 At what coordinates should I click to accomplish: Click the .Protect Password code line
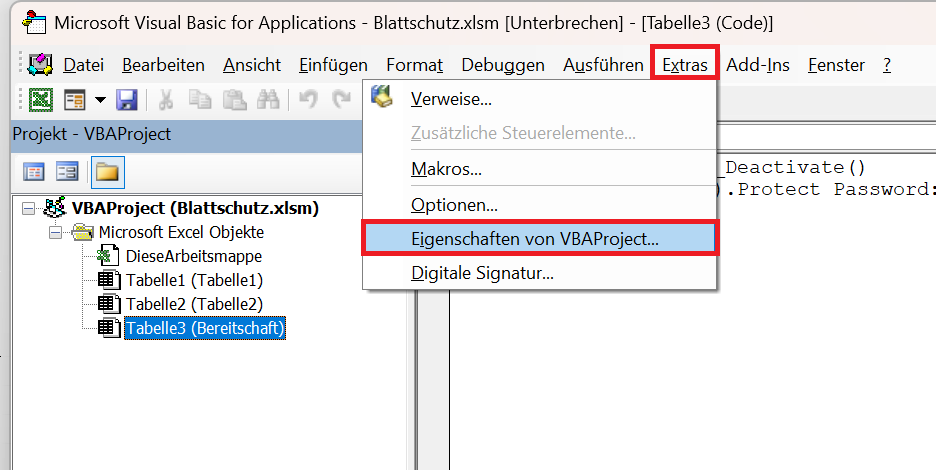coord(826,189)
